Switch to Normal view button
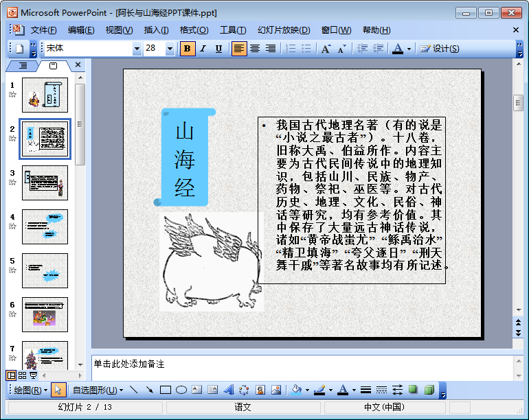The height and width of the screenshot is (420, 529). click(x=11, y=375)
